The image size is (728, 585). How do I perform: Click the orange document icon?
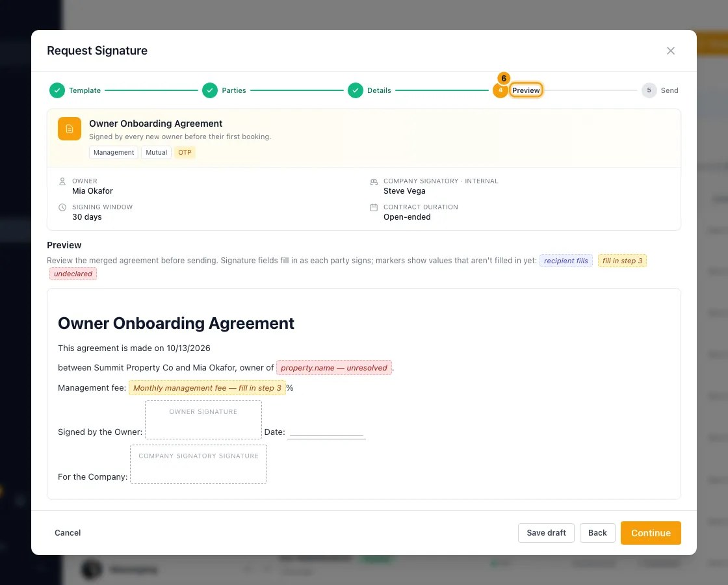69,129
